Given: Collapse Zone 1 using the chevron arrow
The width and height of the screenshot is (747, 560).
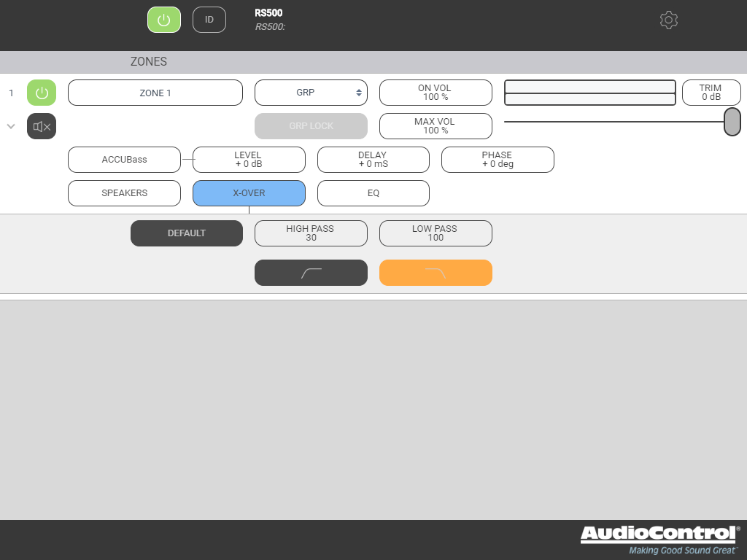Looking at the screenshot, I should coord(11,126).
